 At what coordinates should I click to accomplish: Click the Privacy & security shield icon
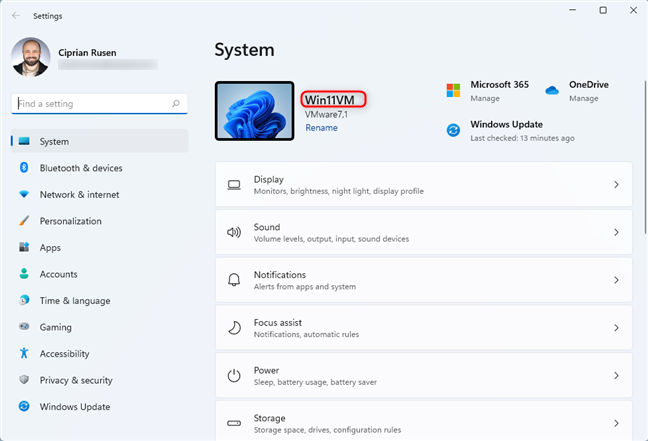[24, 380]
